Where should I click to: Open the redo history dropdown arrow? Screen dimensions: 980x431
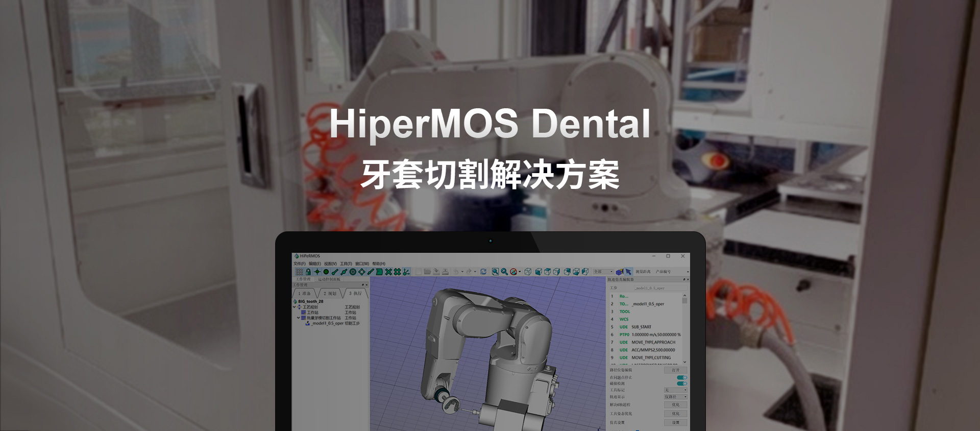point(475,272)
